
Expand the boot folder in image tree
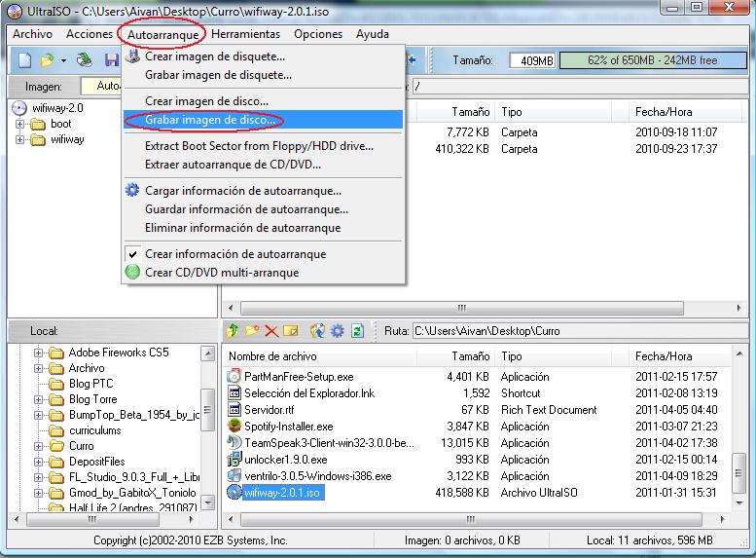(x=19, y=124)
